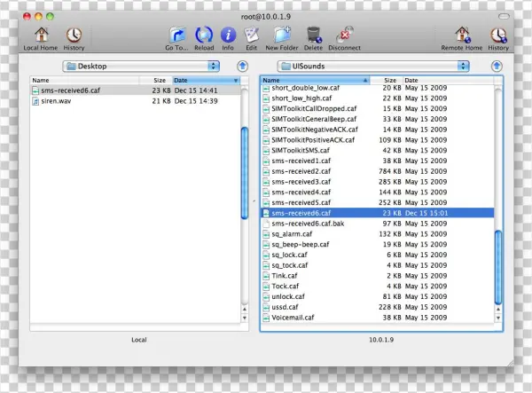Image resolution: width=532 pixels, height=393 pixels.
Task: Open the UISounds path dropdown
Action: pyautogui.click(x=372, y=66)
